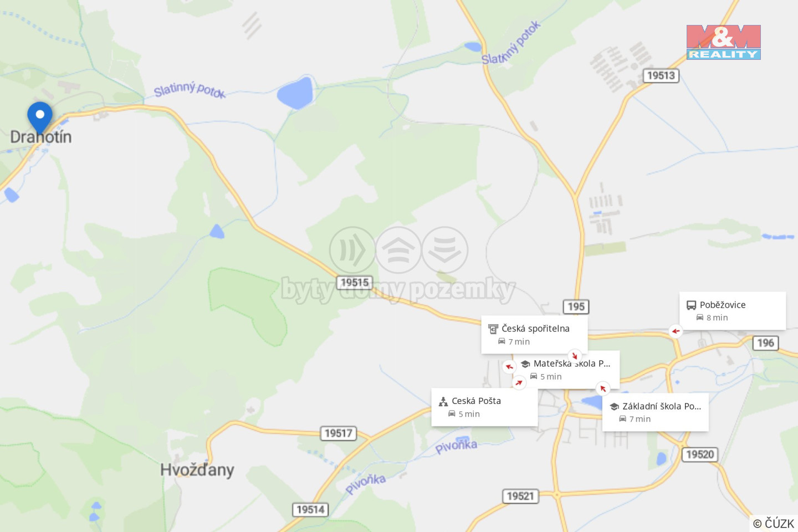
Task: Select the Česká Pošta post office icon
Action: [x=443, y=401]
